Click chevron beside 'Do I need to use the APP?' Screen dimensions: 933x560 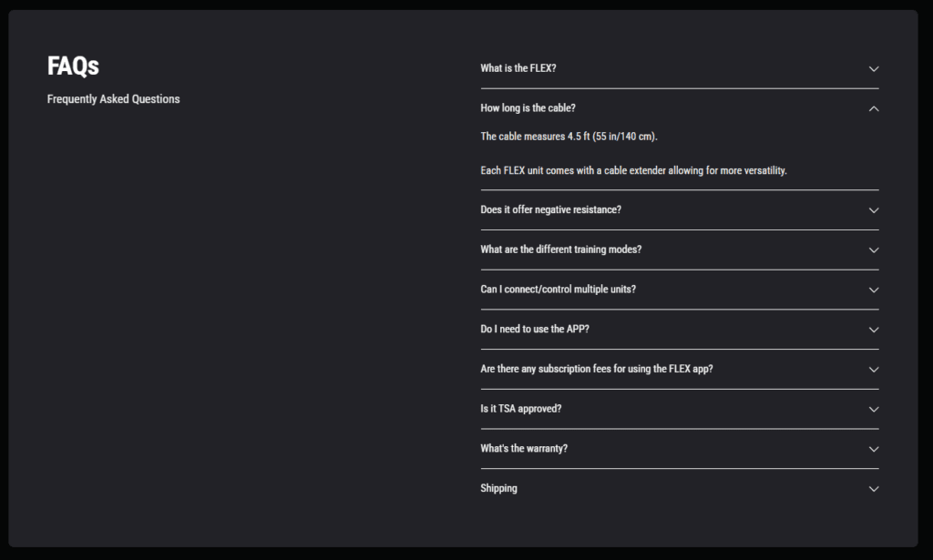874,330
